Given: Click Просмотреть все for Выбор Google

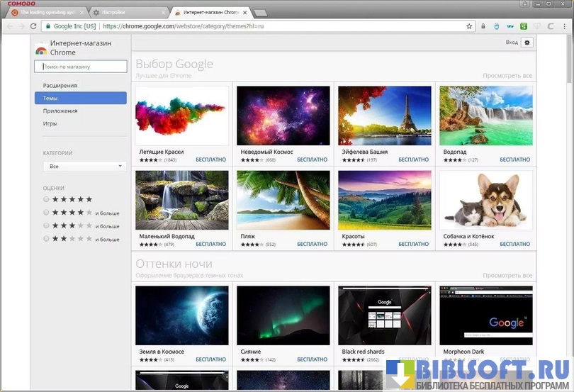Looking at the screenshot, I should [507, 75].
